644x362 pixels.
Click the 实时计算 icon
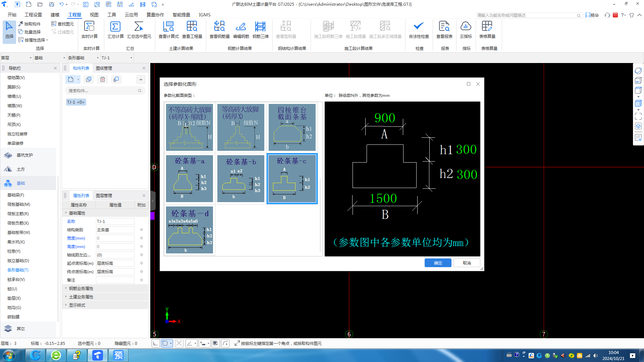pyautogui.click(x=89, y=26)
